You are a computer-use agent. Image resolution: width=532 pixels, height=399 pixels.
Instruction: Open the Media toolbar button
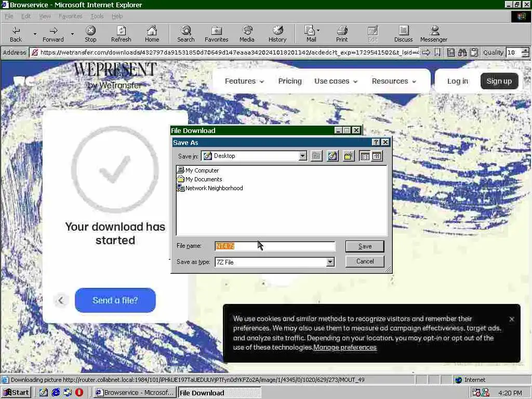pyautogui.click(x=247, y=34)
